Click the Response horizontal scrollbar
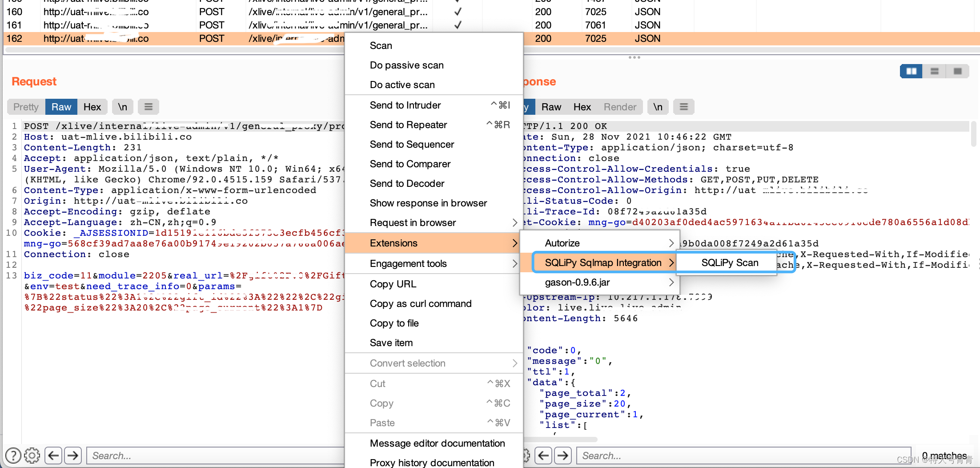 [x=560, y=440]
